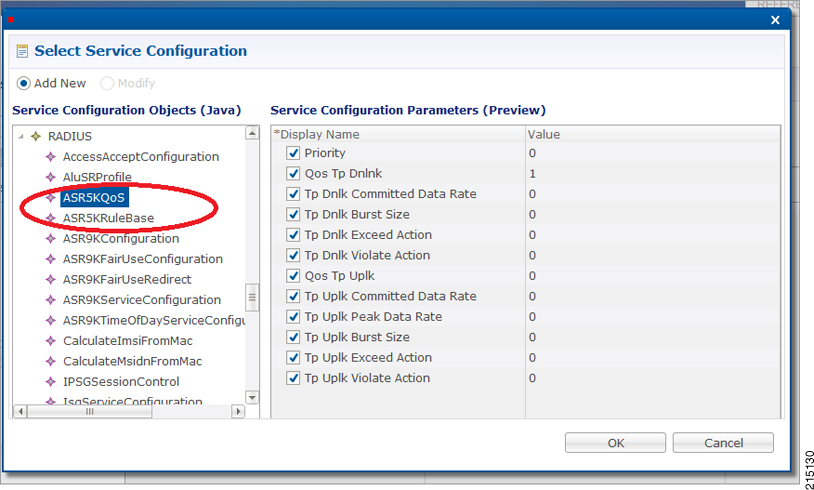Toggle the Tp Uplk Burst Size checkbox
The width and height of the screenshot is (814, 490).
(293, 337)
